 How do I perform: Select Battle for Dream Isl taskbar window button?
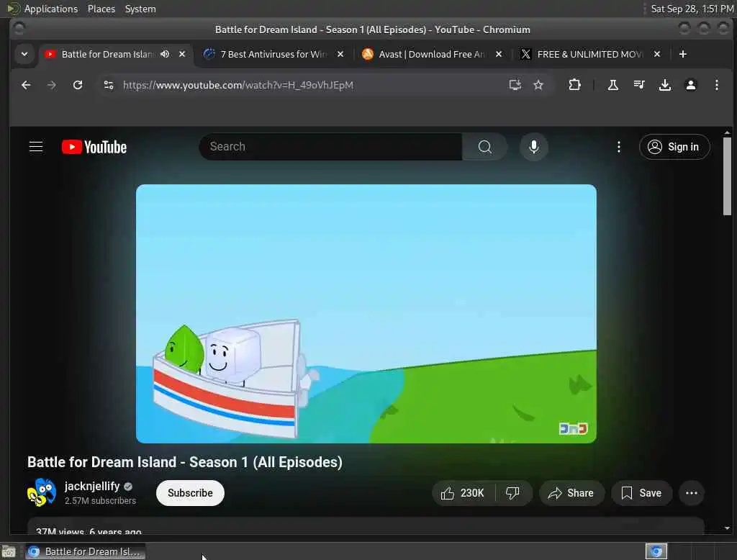pyautogui.click(x=85, y=551)
